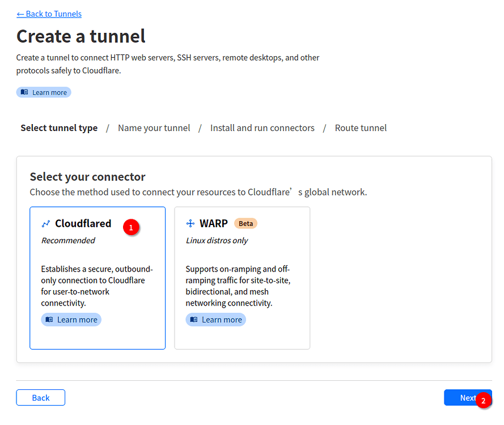Click the Linux distros only label

(x=217, y=240)
